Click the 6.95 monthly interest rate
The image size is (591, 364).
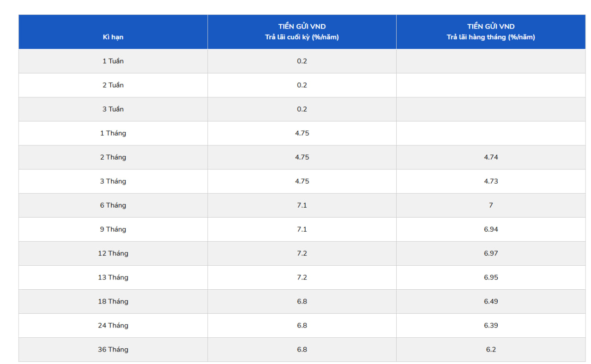[x=491, y=277]
